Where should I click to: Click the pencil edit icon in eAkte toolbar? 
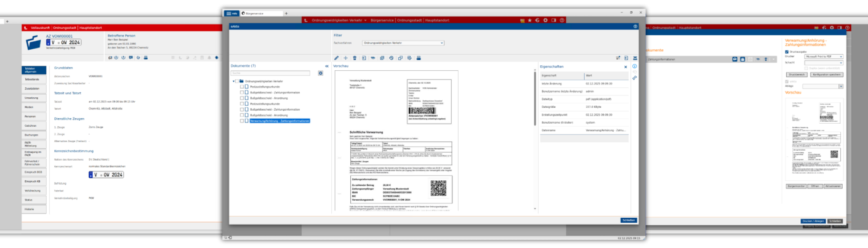336,58
